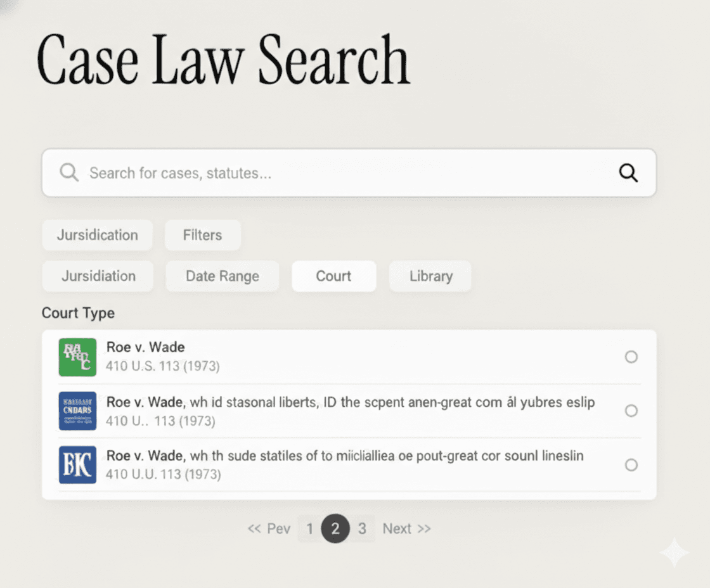The height and width of the screenshot is (588, 710).
Task: Open the Library filter
Action: [430, 276]
